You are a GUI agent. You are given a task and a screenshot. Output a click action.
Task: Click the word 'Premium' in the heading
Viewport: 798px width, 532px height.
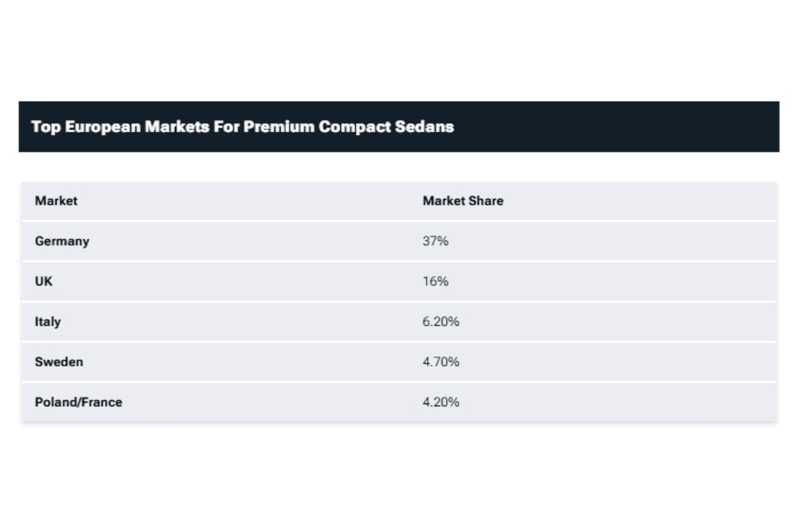coord(278,126)
